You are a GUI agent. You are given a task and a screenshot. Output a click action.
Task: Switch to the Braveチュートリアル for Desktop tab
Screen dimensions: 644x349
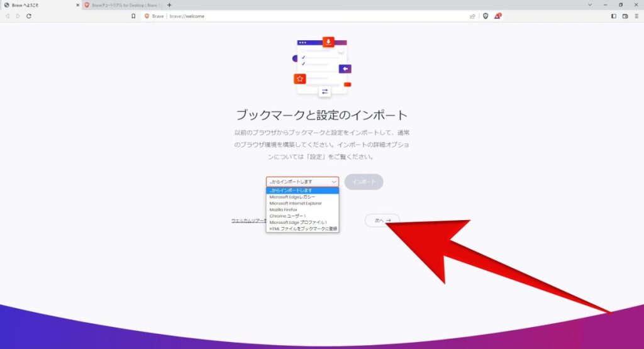pyautogui.click(x=122, y=5)
